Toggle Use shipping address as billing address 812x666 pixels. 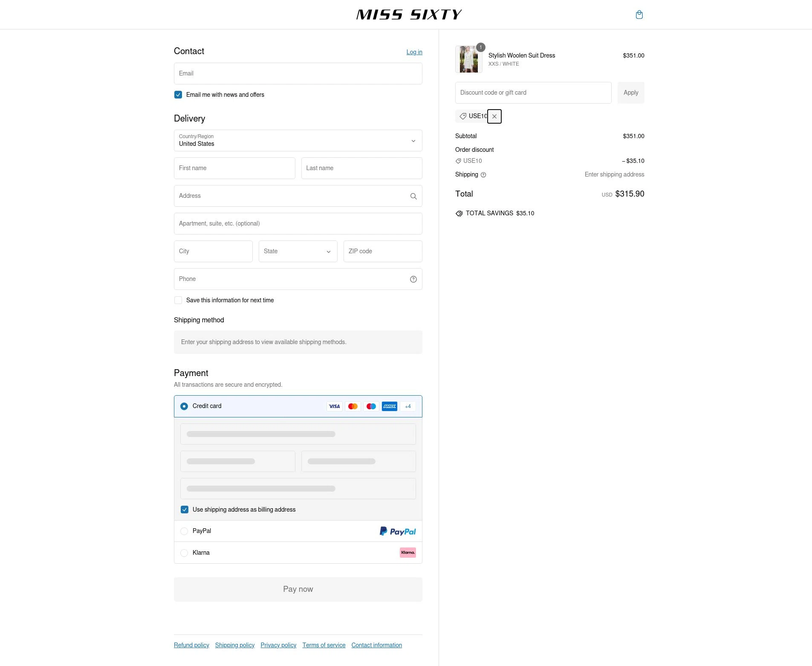coord(185,510)
